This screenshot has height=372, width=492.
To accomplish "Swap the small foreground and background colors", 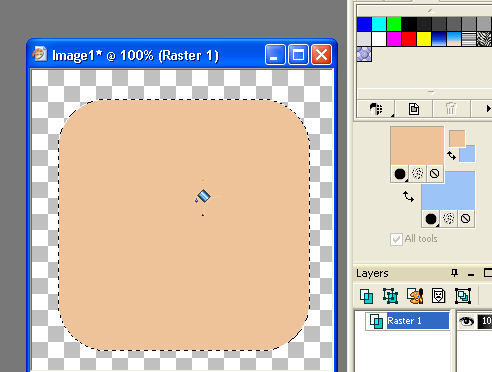I will [x=451, y=155].
